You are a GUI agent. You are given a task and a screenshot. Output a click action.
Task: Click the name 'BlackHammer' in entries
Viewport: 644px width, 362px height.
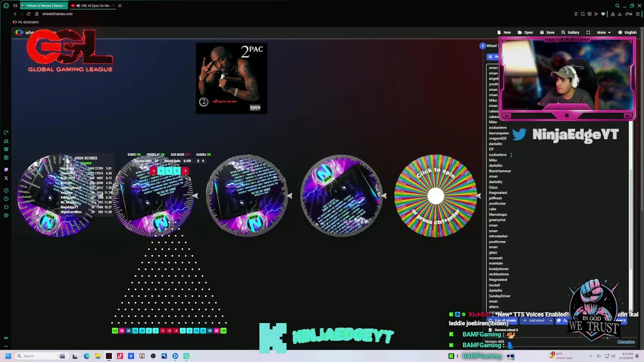click(500, 171)
